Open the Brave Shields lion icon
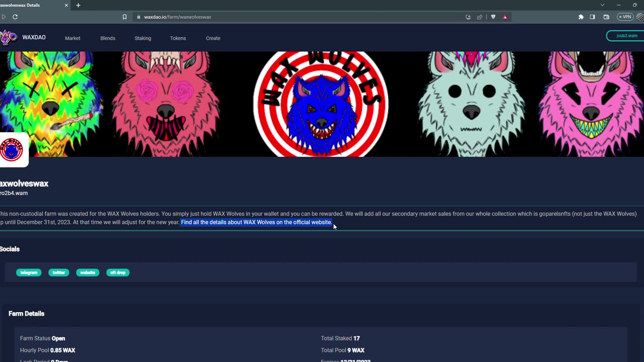This screenshot has width=644, height=362. (493, 17)
